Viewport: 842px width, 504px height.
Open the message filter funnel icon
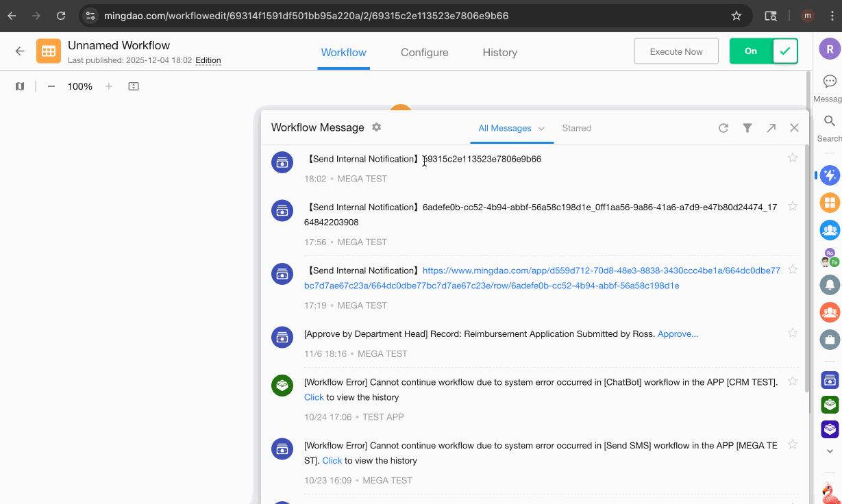pos(747,128)
